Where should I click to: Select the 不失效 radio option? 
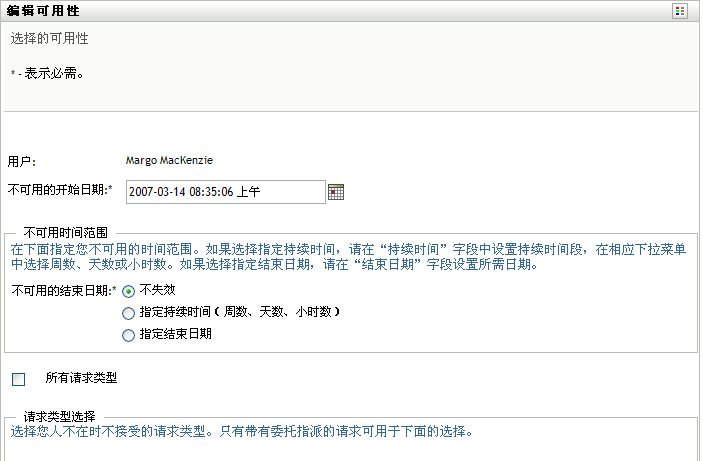128,291
